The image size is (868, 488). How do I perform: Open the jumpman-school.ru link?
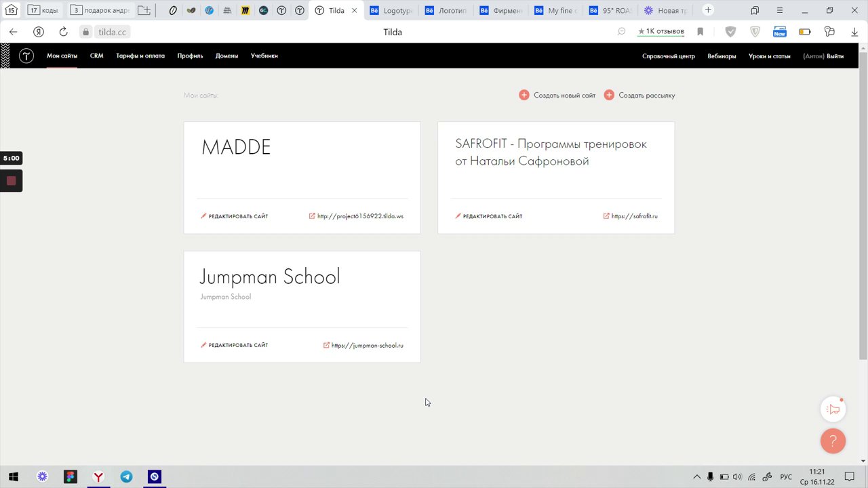(x=368, y=346)
